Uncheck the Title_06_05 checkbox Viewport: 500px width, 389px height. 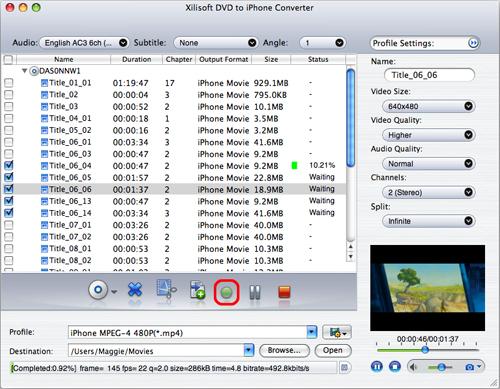click(9, 177)
